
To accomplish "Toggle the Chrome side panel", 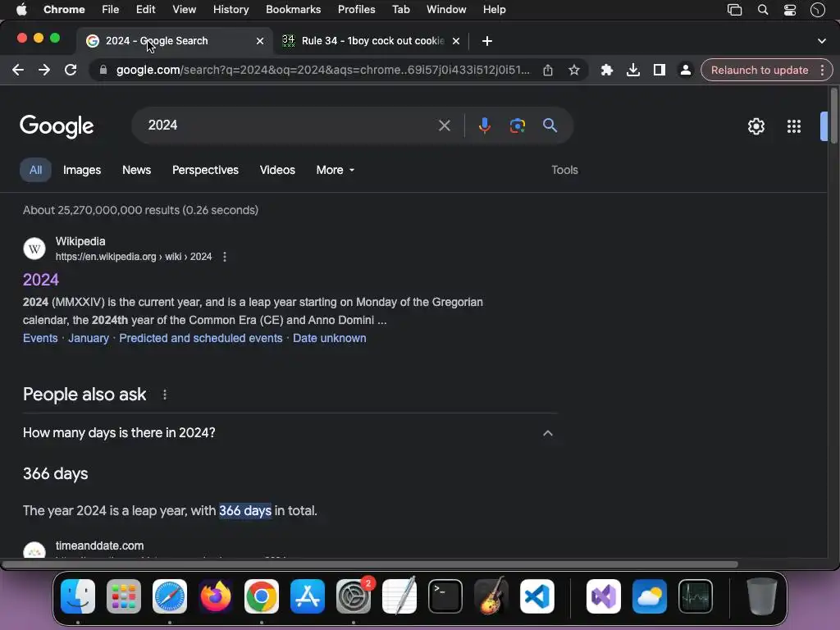I will [659, 71].
